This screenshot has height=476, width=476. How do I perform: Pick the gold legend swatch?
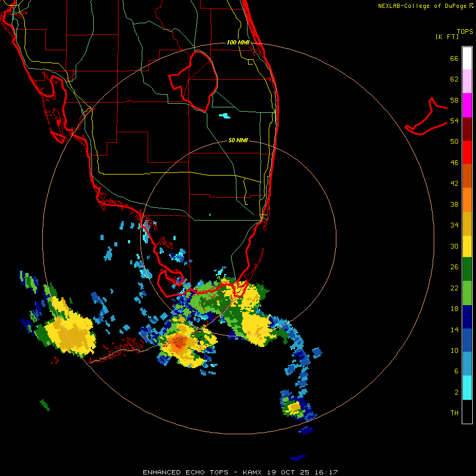(x=467, y=224)
